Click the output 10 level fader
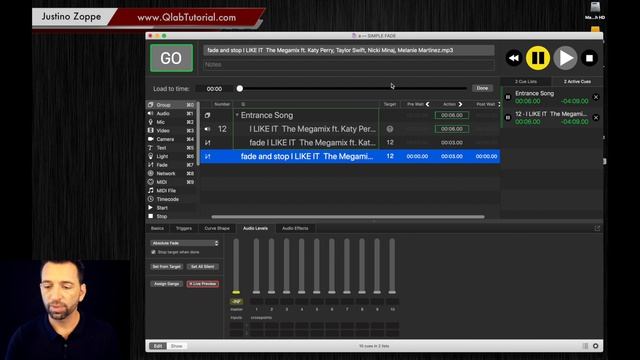This screenshot has height=360, width=640. (392, 292)
